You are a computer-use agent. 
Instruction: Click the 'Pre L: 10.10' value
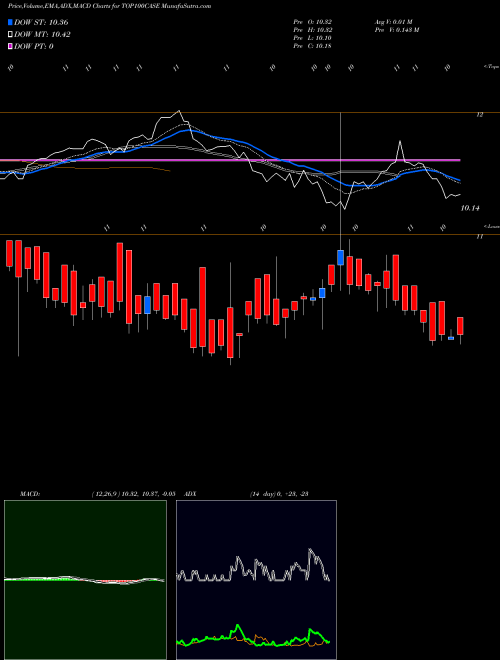(313, 37)
